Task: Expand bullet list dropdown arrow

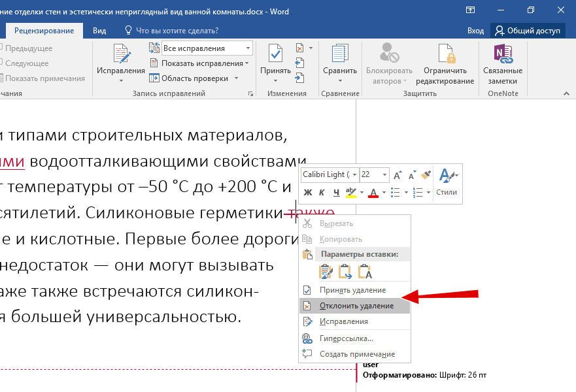Action: (406, 192)
